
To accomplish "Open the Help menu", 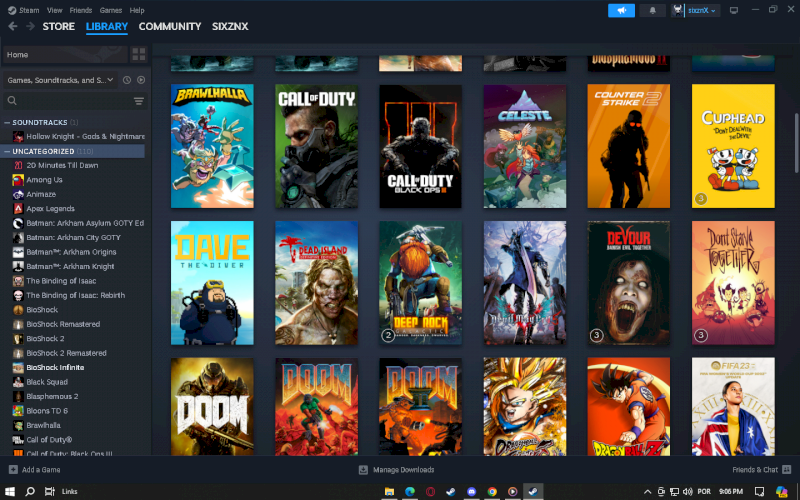I will point(137,10).
